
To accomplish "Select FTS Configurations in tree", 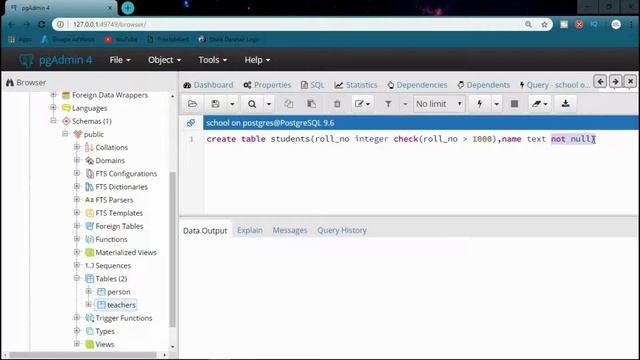I will point(126,174).
